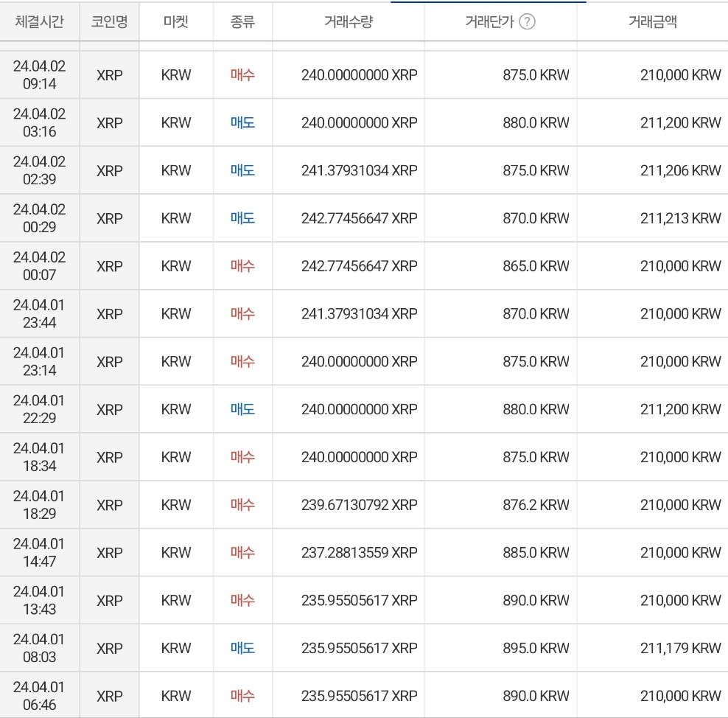Select the 24.04.02 00:29 timestamp cell
The width and height of the screenshot is (728, 718).
pyautogui.click(x=40, y=218)
